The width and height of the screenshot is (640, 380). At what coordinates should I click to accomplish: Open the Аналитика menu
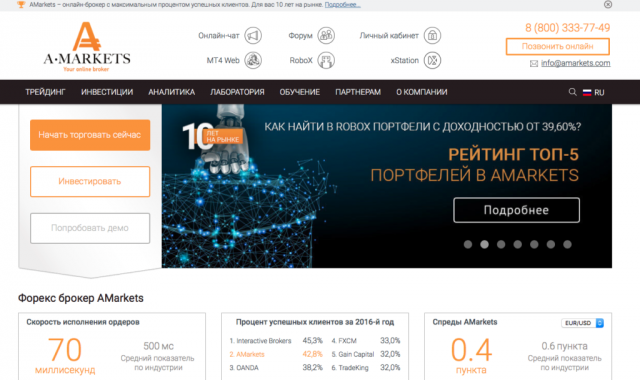(x=171, y=92)
